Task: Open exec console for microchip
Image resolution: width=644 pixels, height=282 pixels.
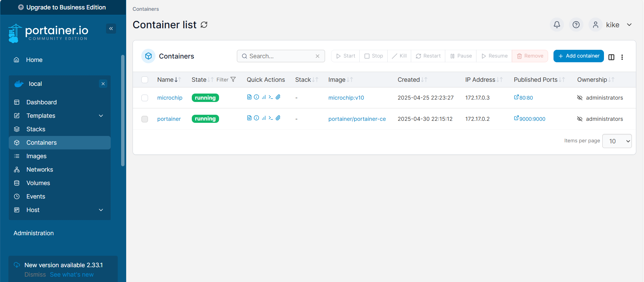Action: pyautogui.click(x=271, y=97)
